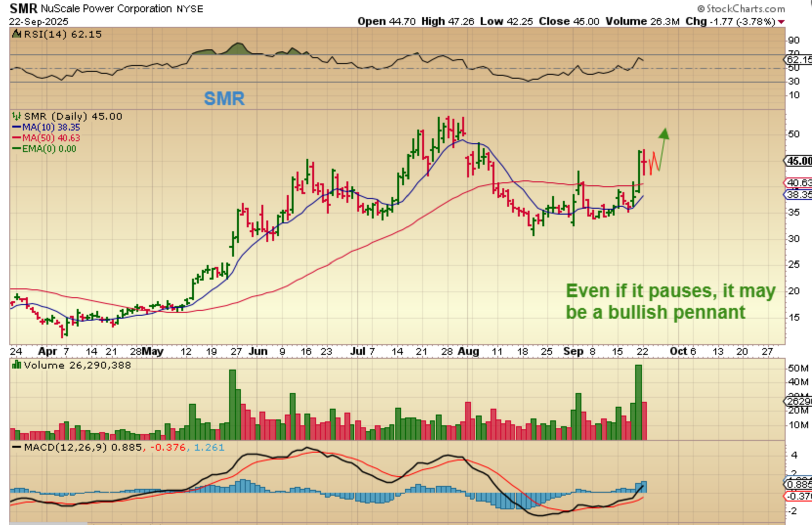The height and width of the screenshot is (525, 812).
Task: Click the large blue SMR chart annotation
Action: point(224,99)
